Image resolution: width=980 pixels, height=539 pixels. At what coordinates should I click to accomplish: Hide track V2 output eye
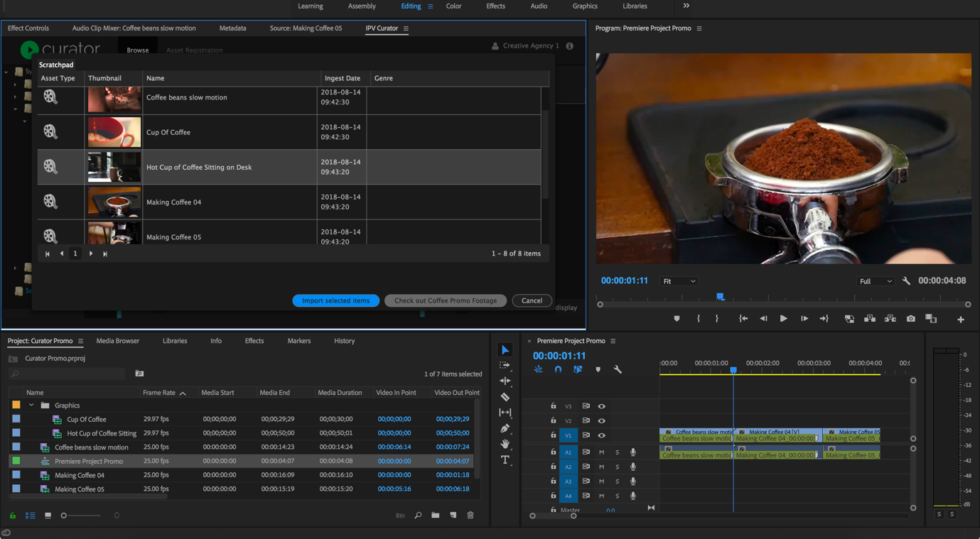click(x=601, y=421)
